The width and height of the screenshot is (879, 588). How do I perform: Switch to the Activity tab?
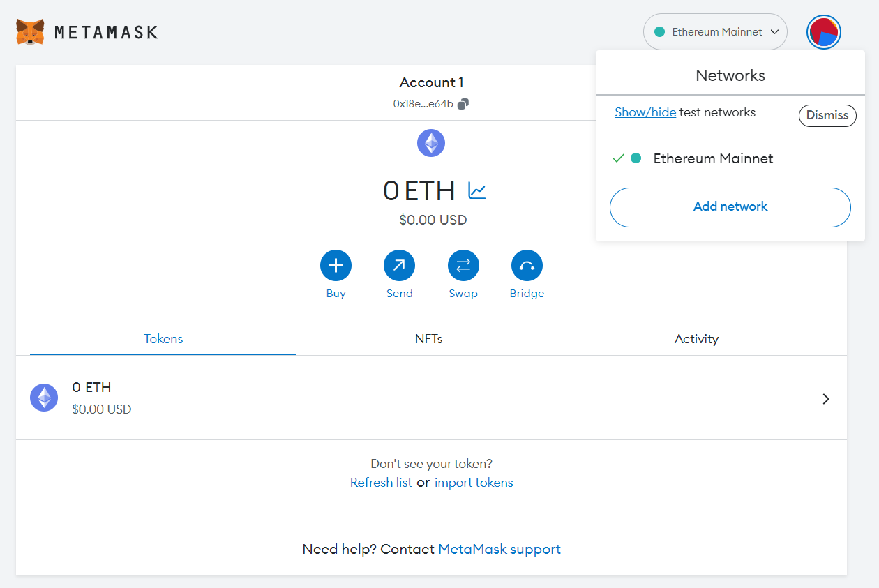pyautogui.click(x=696, y=339)
